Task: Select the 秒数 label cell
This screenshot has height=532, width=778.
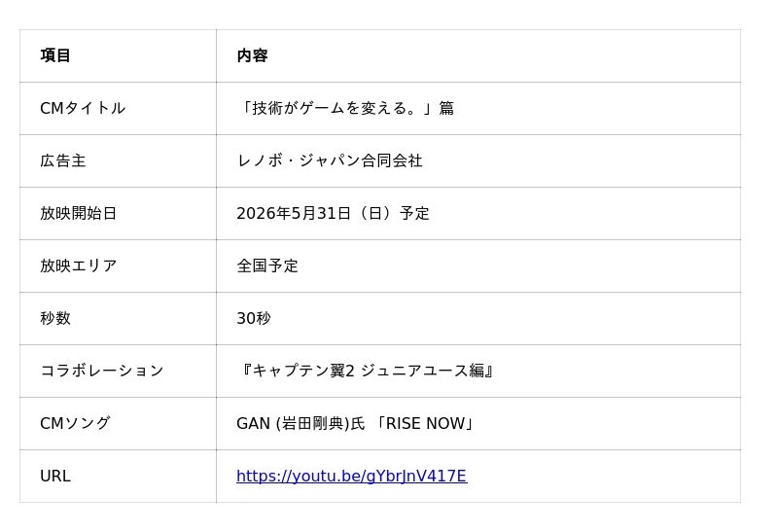Action: click(x=118, y=319)
